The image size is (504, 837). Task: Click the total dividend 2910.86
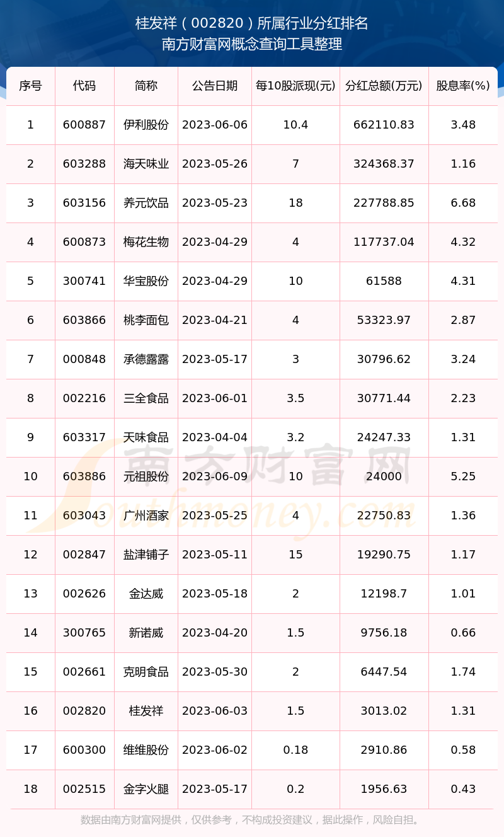(x=384, y=750)
